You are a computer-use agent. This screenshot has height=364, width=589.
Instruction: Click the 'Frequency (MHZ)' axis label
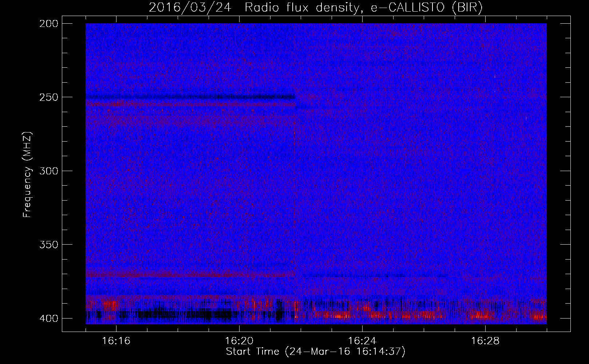27,174
